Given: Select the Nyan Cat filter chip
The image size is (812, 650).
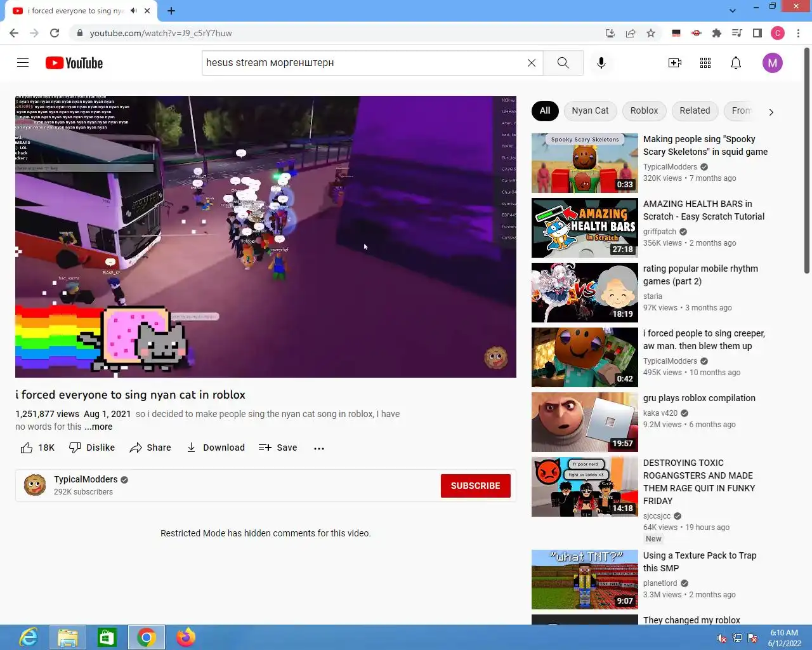Looking at the screenshot, I should click(x=590, y=110).
